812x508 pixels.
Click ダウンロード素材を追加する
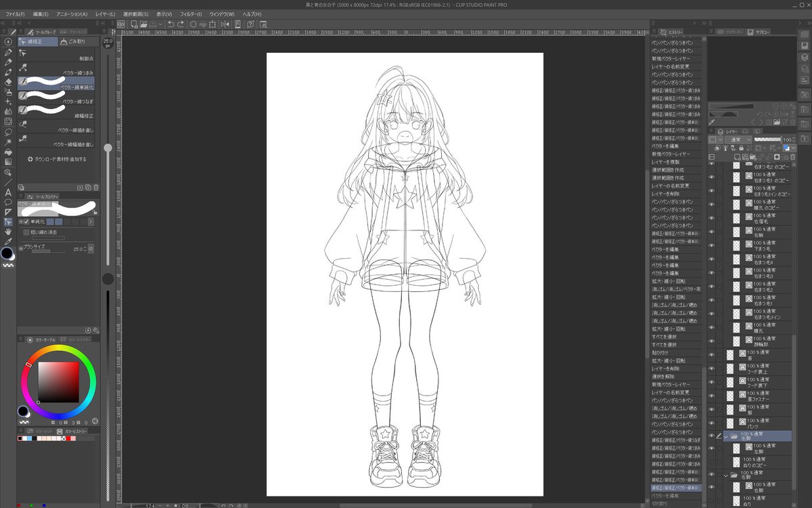point(58,159)
